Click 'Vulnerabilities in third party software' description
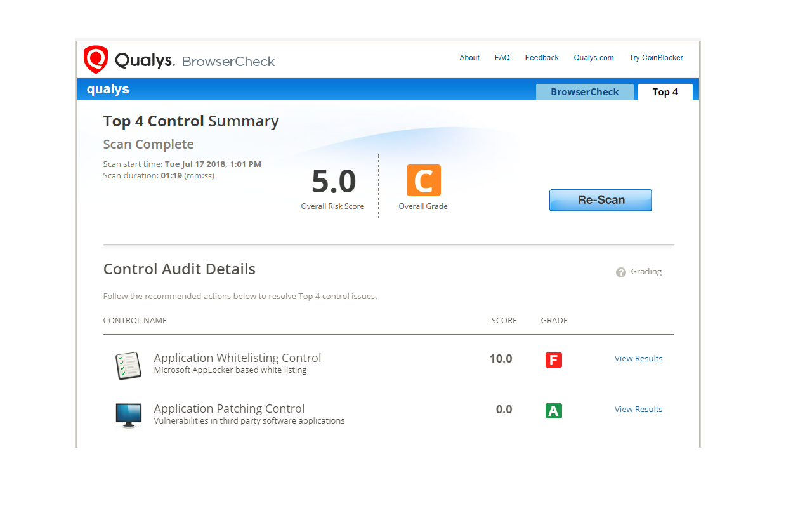The height and width of the screenshot is (508, 812). pyautogui.click(x=249, y=421)
